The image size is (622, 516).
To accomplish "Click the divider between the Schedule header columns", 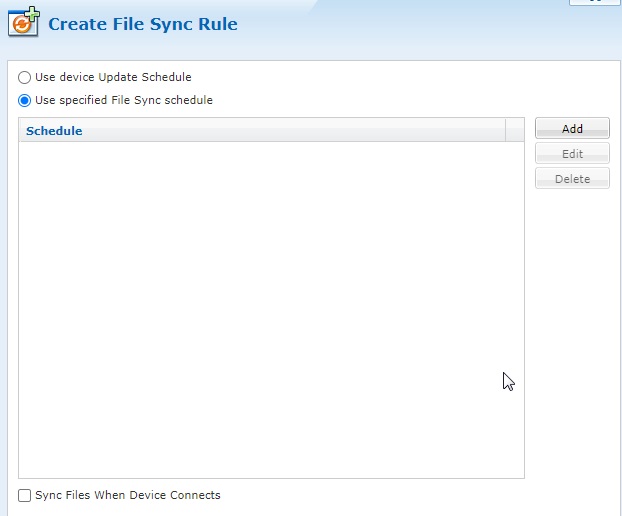I will pos(506,131).
